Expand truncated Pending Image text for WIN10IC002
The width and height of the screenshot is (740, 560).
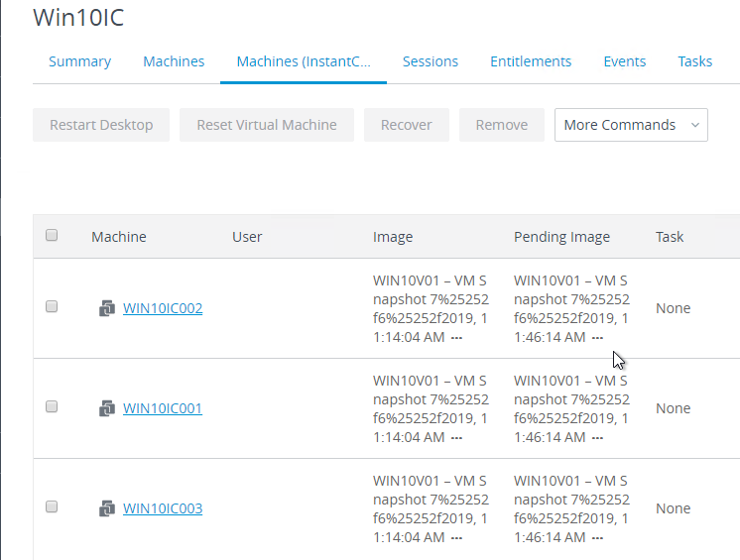tap(597, 338)
